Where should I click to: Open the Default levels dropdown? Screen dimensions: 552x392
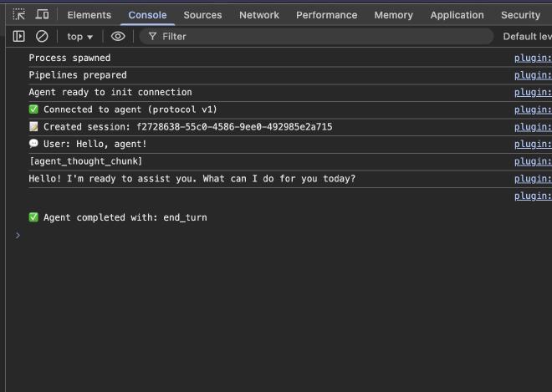click(x=527, y=37)
